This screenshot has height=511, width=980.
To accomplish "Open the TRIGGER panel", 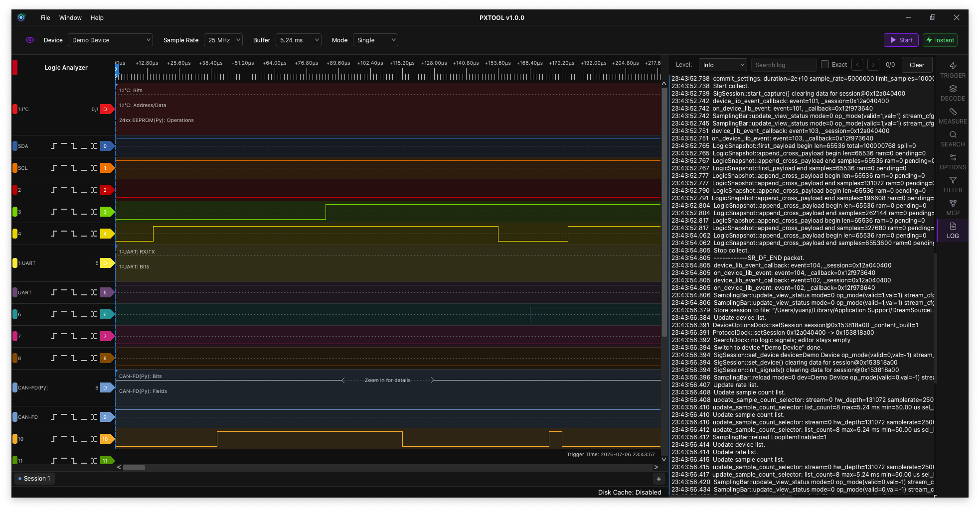I will point(953,70).
